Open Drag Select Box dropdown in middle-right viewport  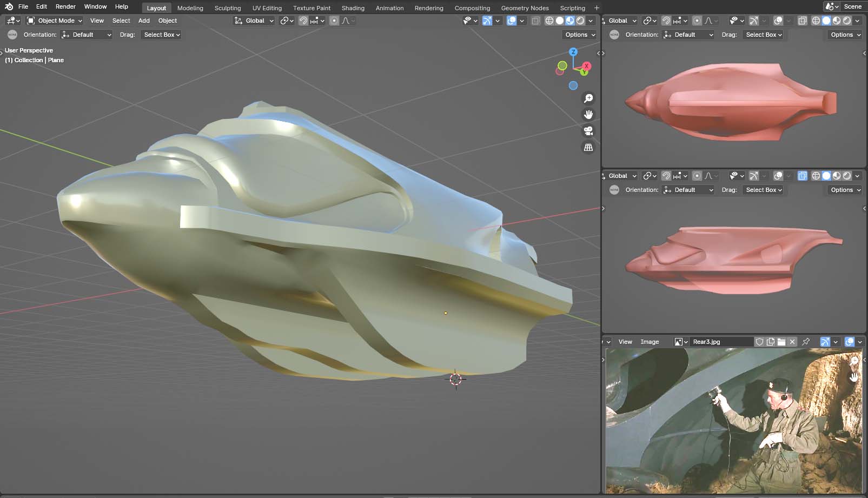[x=763, y=190]
